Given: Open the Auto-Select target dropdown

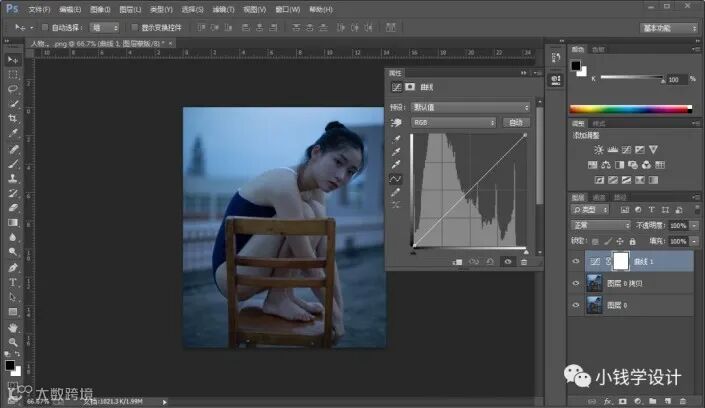Looking at the screenshot, I should pyautogui.click(x=104, y=27).
